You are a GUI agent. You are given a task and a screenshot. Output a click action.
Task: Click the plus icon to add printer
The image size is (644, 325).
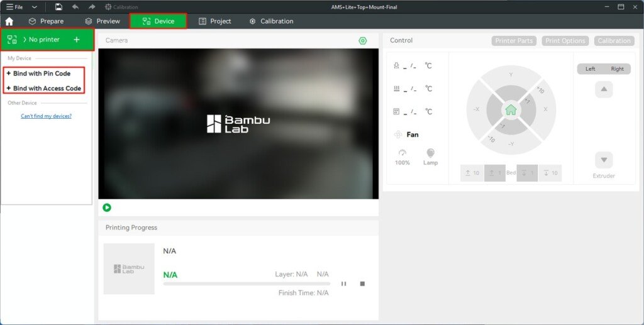76,40
